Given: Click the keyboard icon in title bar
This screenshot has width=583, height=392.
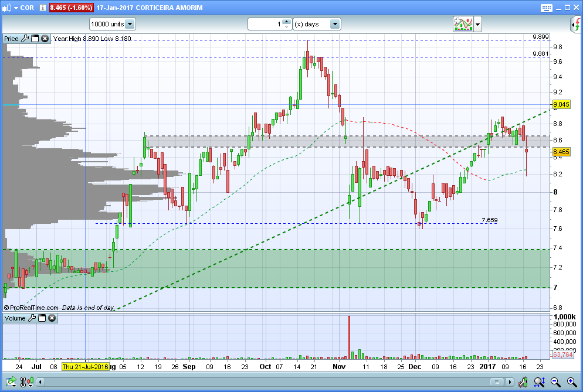Looking at the screenshot, I should [x=546, y=8].
